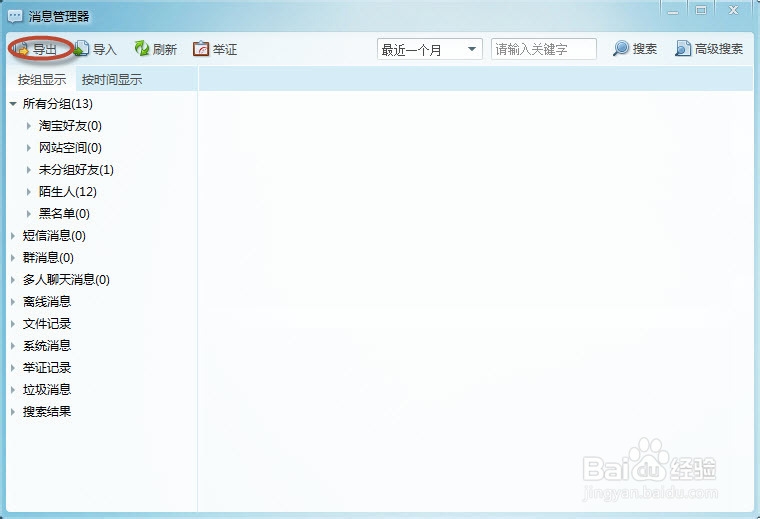The image size is (760, 519).
Task: Expand the 未分组好友(1) group arrow
Action: tap(29, 170)
